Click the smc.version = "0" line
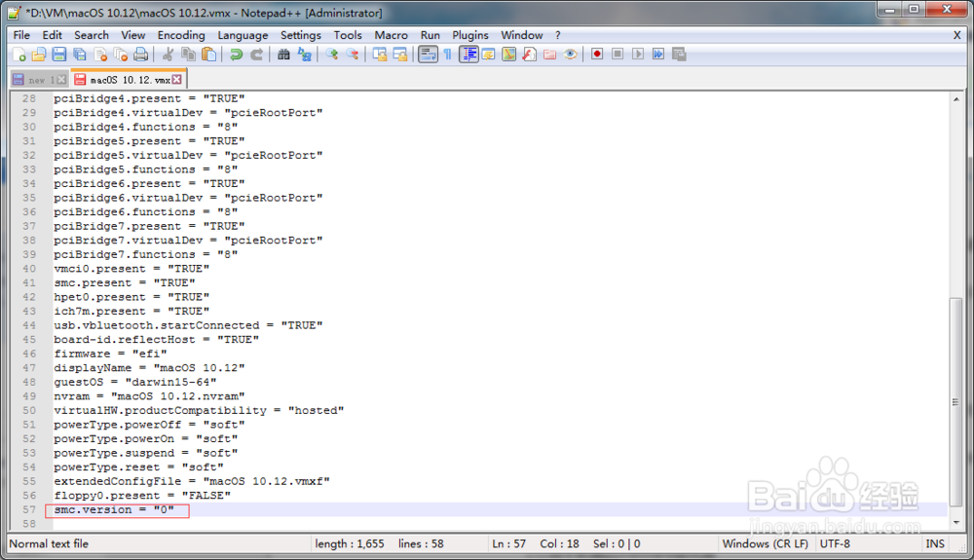 tap(114, 509)
